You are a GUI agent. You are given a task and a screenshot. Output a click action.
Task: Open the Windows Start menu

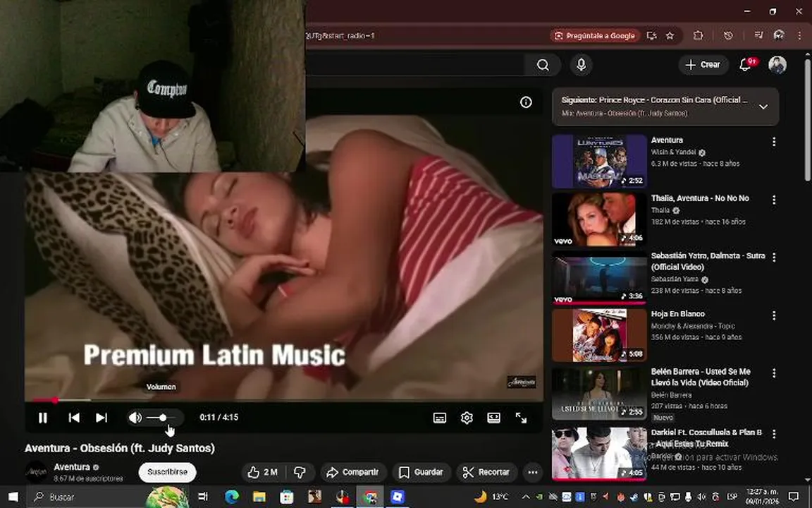[x=13, y=497]
